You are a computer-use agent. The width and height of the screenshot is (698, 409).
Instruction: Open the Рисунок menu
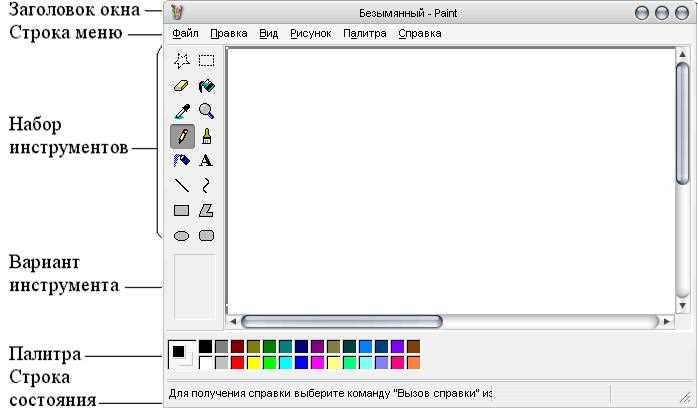click(x=311, y=33)
